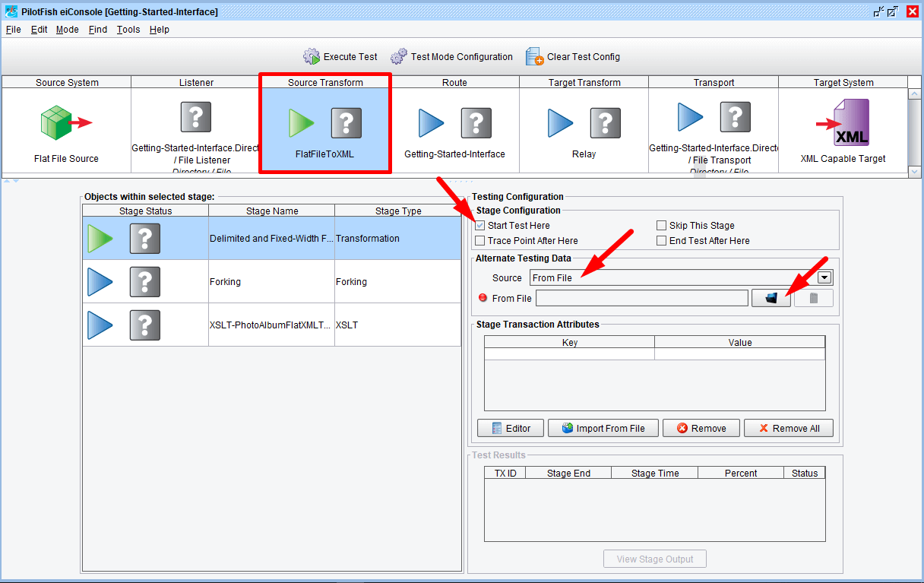924x583 pixels.
Task: Enable Skip This Stage checkbox
Action: (662, 226)
